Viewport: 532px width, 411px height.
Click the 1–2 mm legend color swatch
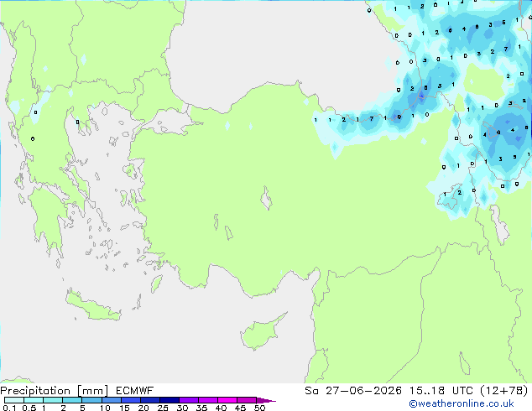coord(53,400)
